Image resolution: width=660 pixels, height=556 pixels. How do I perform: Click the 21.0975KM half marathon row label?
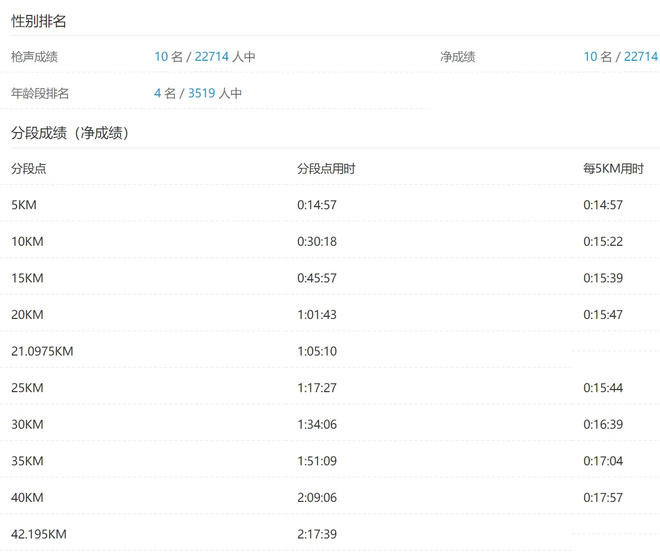point(42,351)
